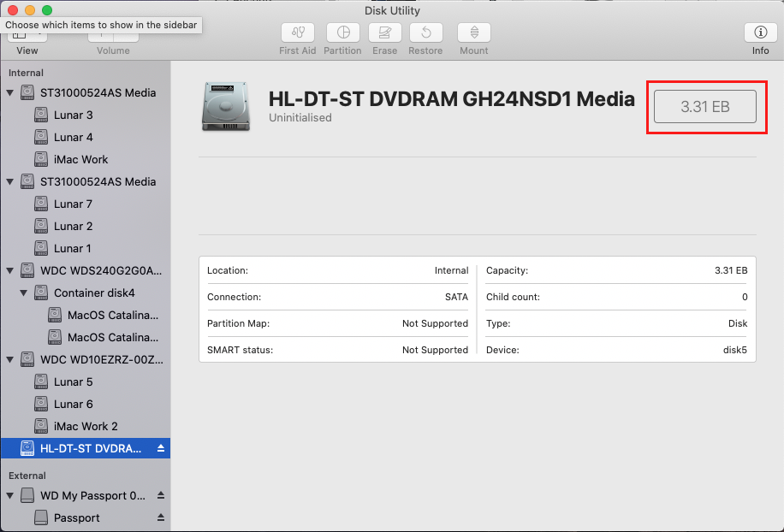Screen dimensions: 784x532
Task: Click the Capacity value '3.31 EB' in table
Action: click(731, 270)
